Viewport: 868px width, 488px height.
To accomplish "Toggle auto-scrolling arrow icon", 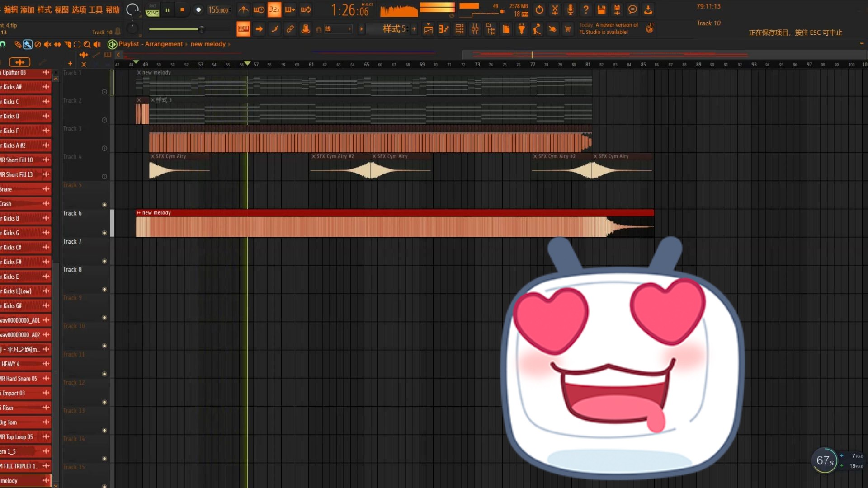I will pyautogui.click(x=259, y=29).
